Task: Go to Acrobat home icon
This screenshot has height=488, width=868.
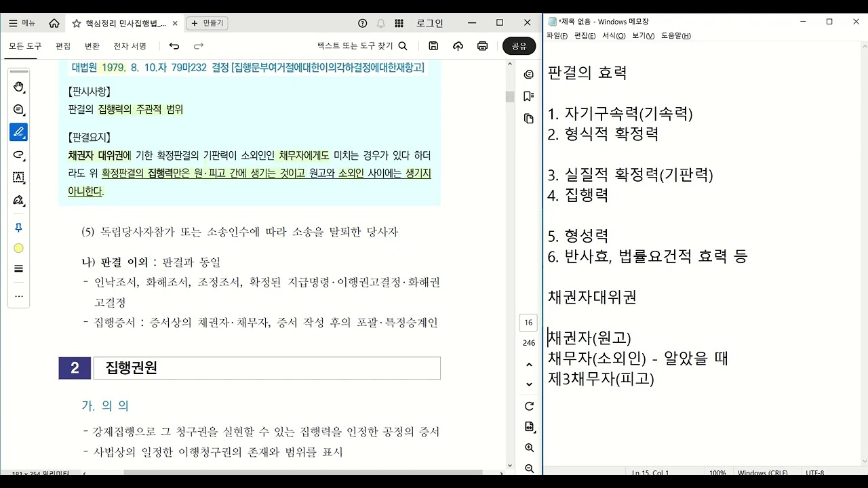Action: (x=54, y=23)
